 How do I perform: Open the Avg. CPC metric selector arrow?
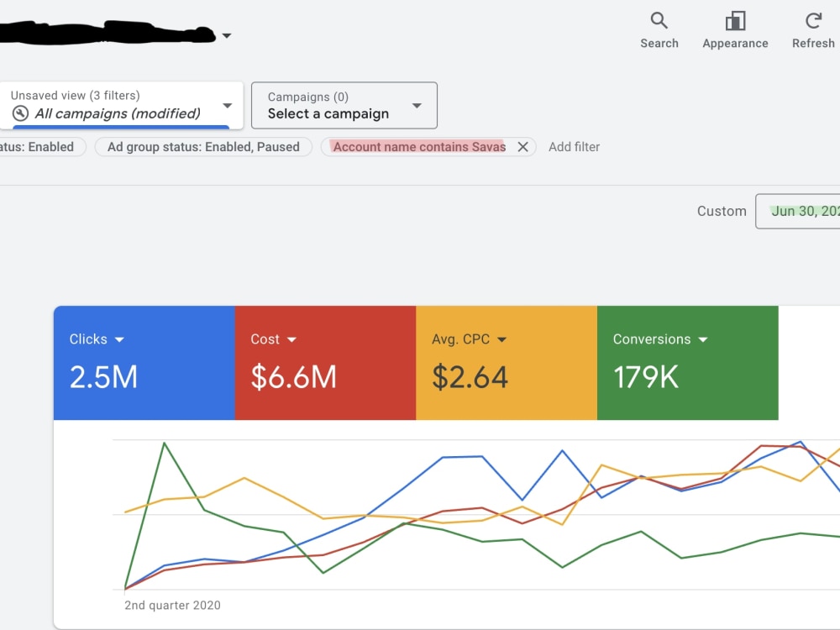[x=501, y=339]
